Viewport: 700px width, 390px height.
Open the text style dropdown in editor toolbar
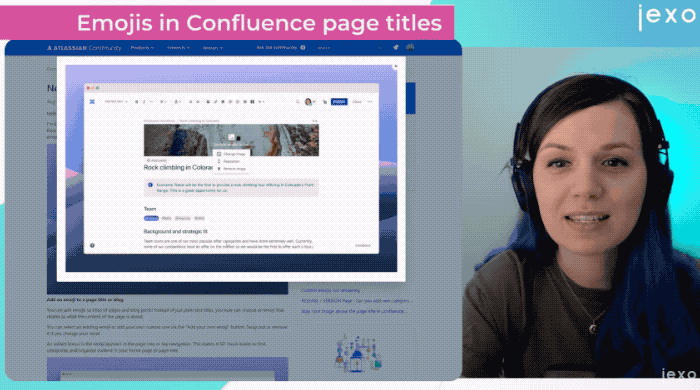pos(116,102)
